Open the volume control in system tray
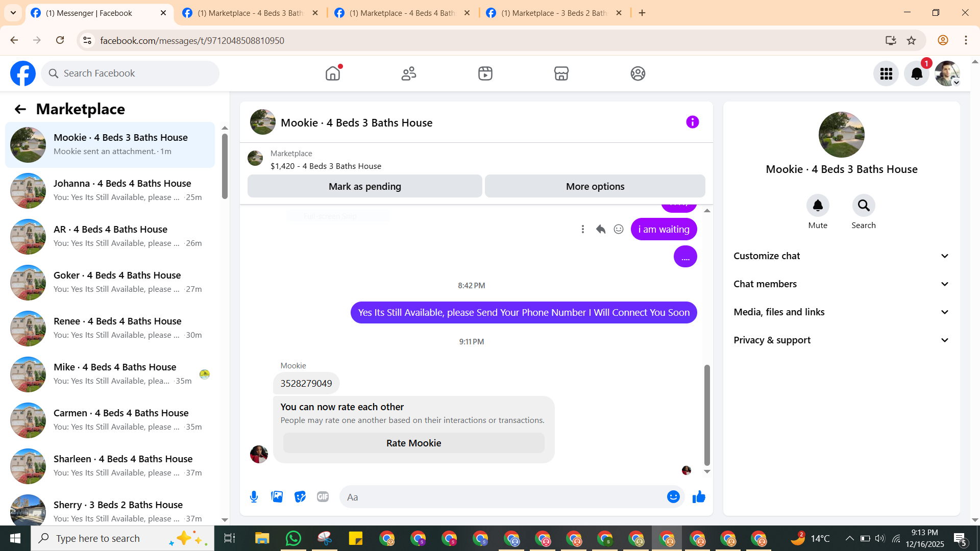 pyautogui.click(x=880, y=538)
